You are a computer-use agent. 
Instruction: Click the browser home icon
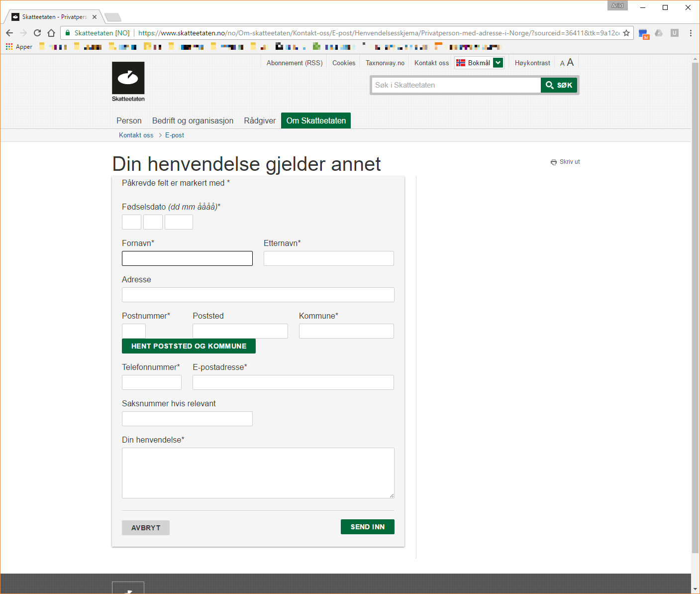(51, 33)
